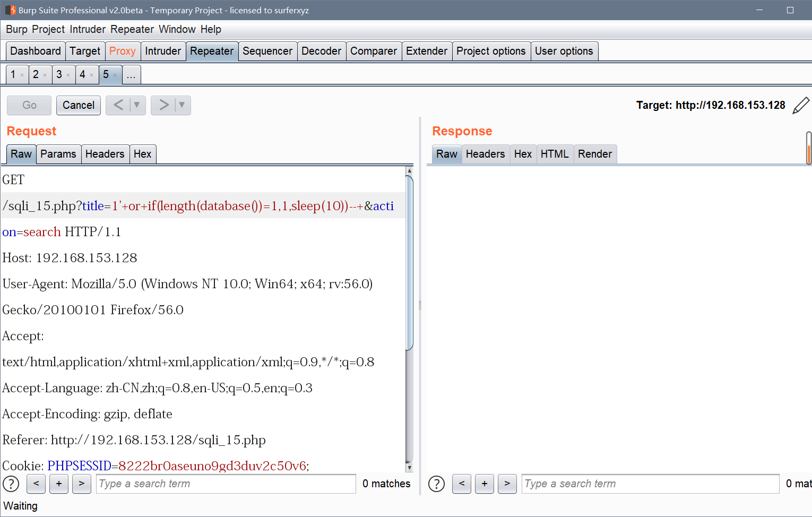Image resolution: width=812 pixels, height=517 pixels.
Task: Close Repeater tab 1
Action: tap(22, 75)
